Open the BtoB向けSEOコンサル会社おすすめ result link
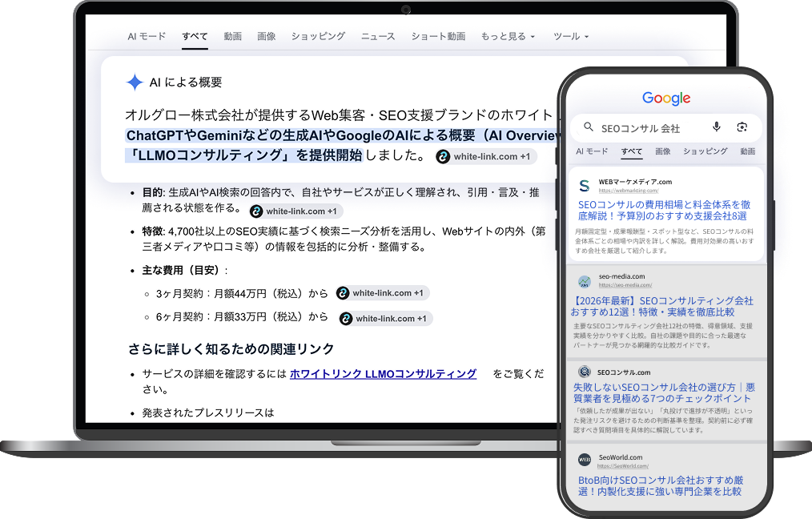 pos(661,486)
